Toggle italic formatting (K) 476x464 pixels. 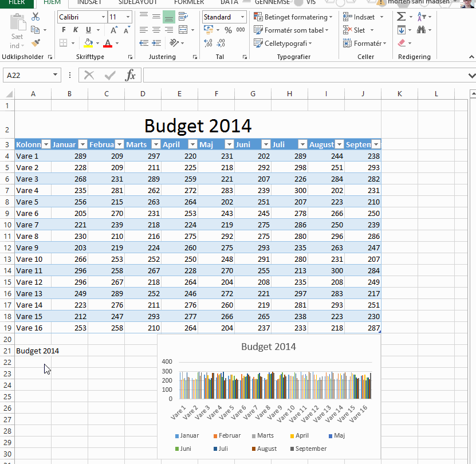click(76, 30)
